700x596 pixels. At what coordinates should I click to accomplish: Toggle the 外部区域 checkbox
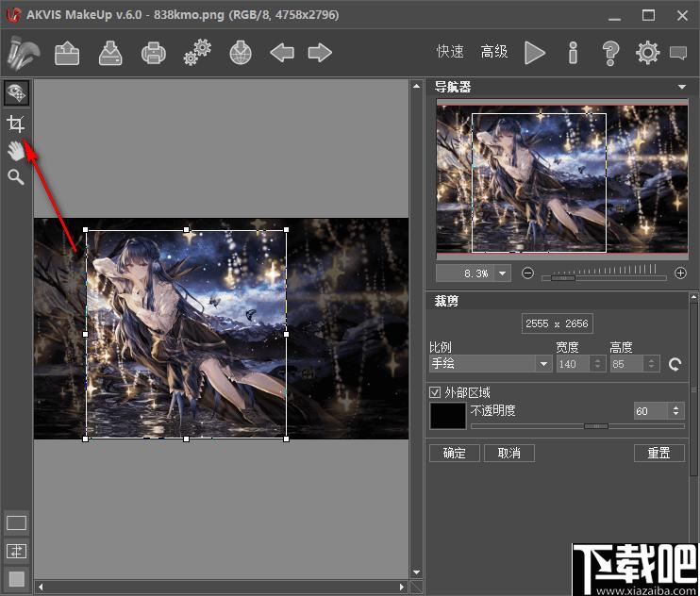pos(435,392)
